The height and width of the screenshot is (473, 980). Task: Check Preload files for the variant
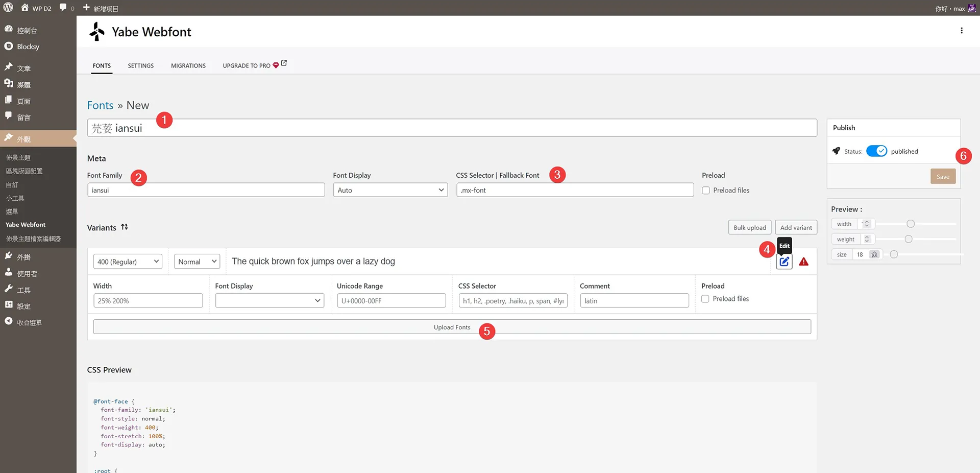coord(705,299)
